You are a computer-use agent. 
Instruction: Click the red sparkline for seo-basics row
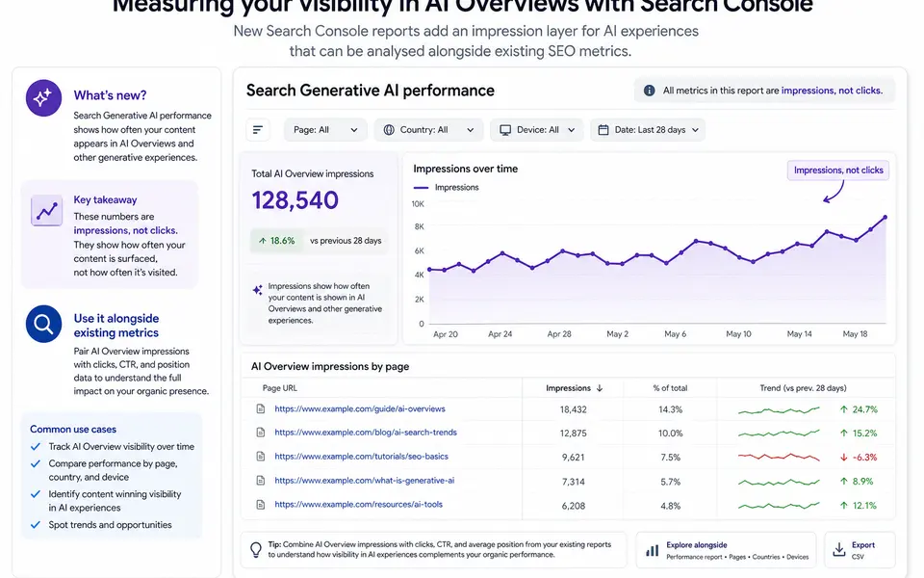coord(779,457)
